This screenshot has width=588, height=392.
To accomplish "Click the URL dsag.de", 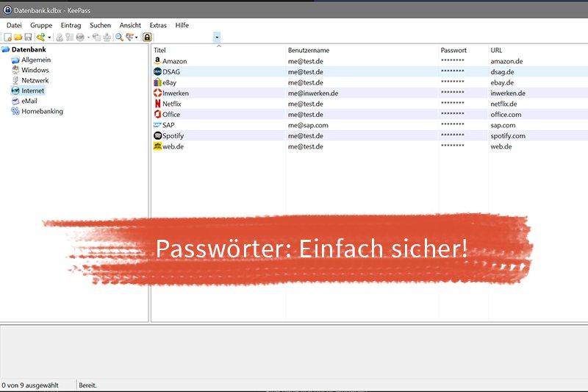I will pyautogui.click(x=502, y=72).
